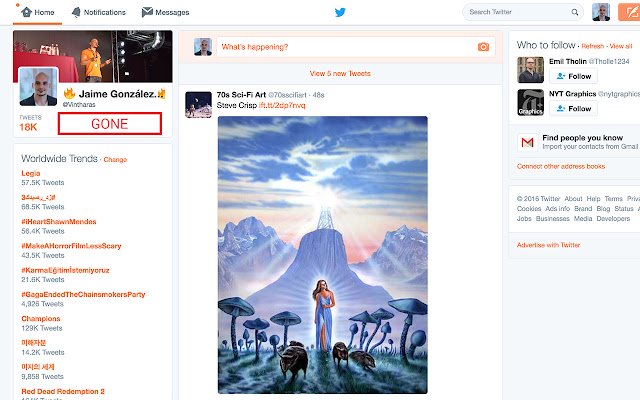Click Advertise with Twitter link
The image size is (640, 400).
point(548,245)
